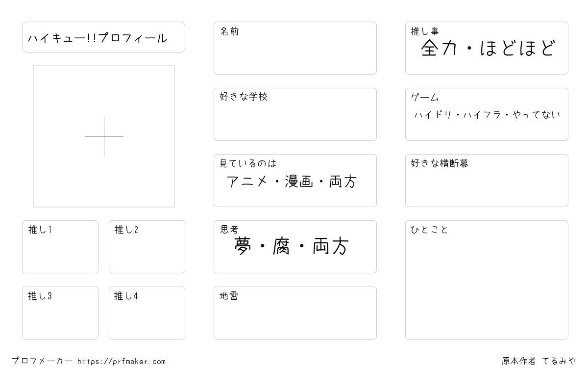This screenshot has width=588, height=368.
Task: Choose ほどほど in 推し事 box
Action: pos(518,49)
